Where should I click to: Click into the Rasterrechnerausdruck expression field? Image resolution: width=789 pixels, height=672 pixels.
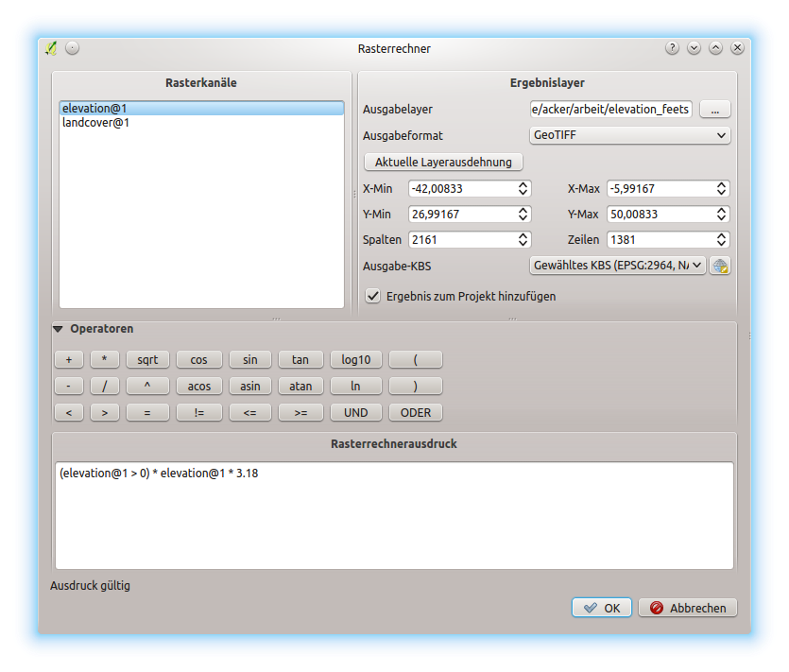click(394, 515)
